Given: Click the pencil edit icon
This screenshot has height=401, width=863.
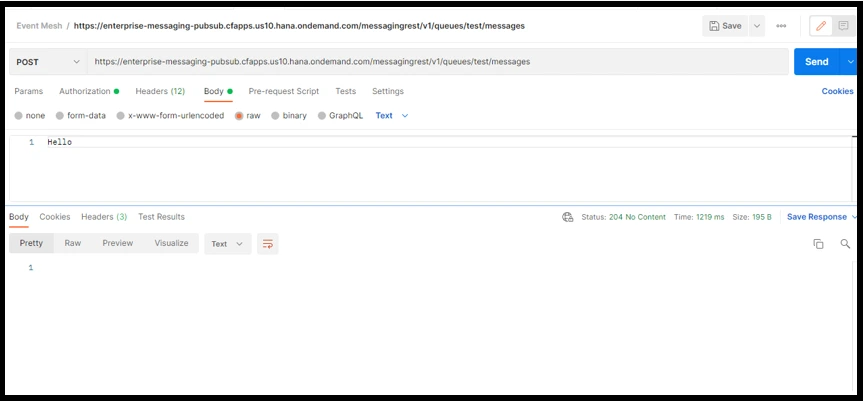Looking at the screenshot, I should tap(822, 25).
